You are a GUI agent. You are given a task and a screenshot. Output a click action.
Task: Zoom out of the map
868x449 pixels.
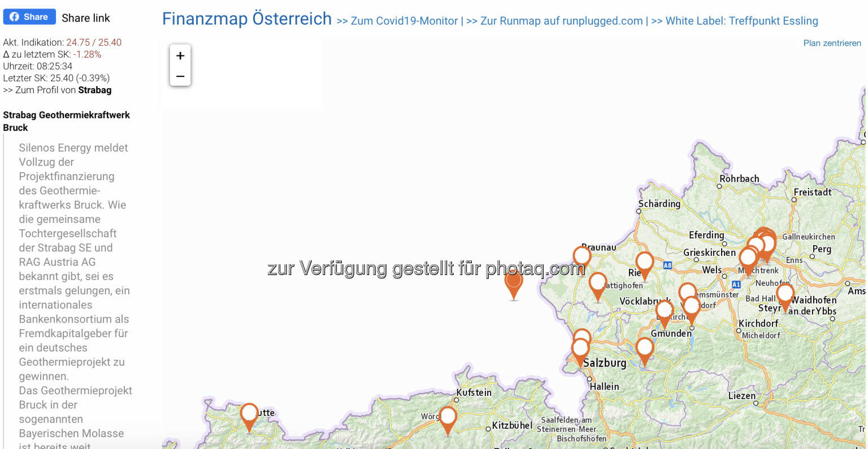point(180,76)
